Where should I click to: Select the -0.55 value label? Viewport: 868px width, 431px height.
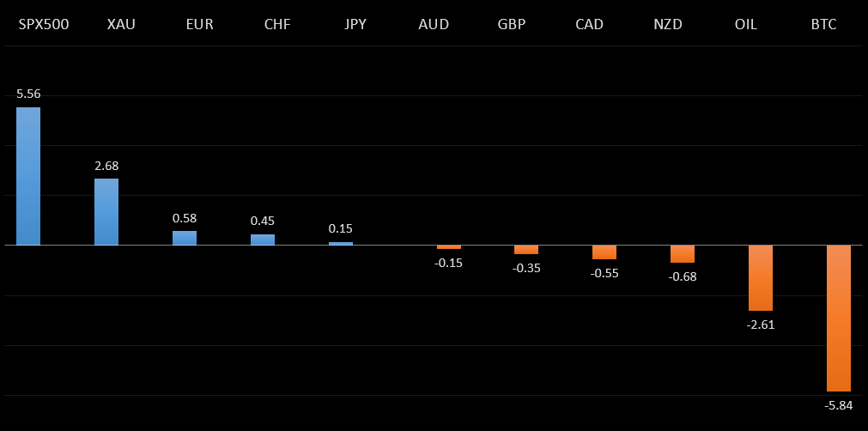click(604, 273)
